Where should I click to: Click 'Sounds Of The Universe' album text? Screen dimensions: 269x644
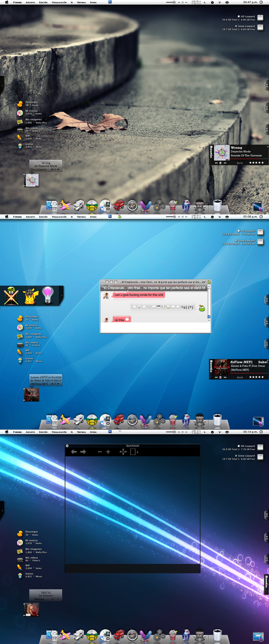(246, 156)
